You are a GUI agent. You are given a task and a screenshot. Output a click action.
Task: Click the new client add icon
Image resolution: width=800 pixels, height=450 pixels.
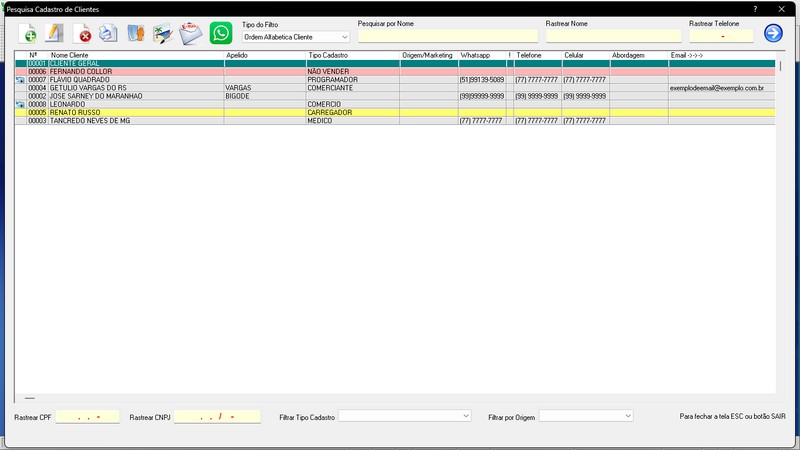click(30, 34)
